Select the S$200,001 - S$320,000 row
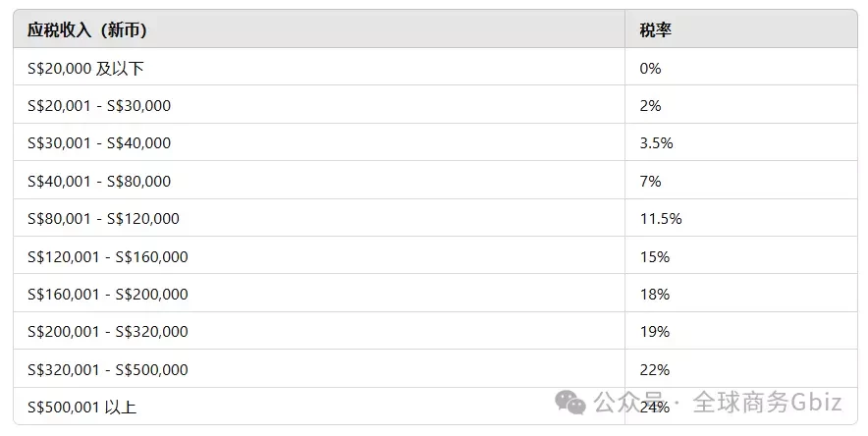868x436 pixels. click(x=436, y=331)
